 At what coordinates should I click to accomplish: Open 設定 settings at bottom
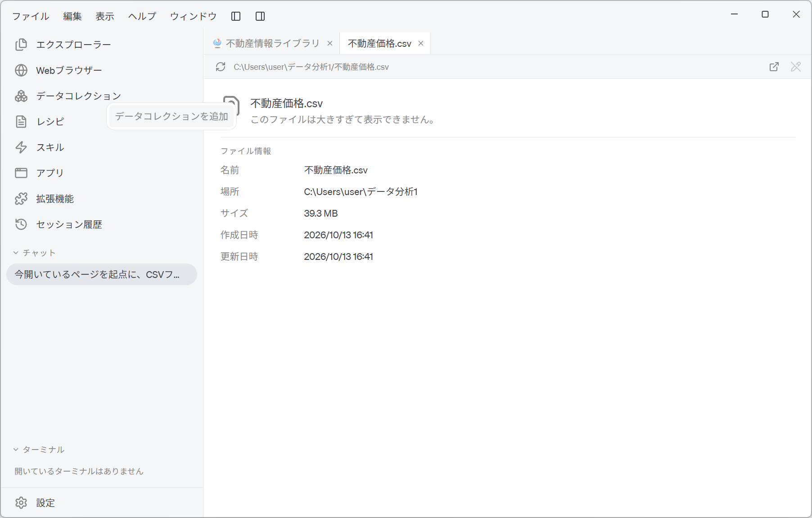click(101, 503)
